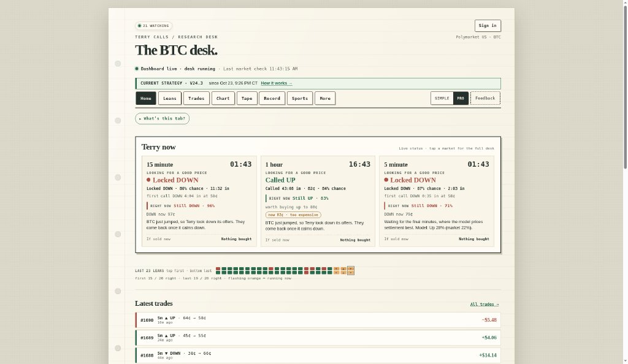
Task: Click the +$4.06 profit amount
Action: coord(489,338)
